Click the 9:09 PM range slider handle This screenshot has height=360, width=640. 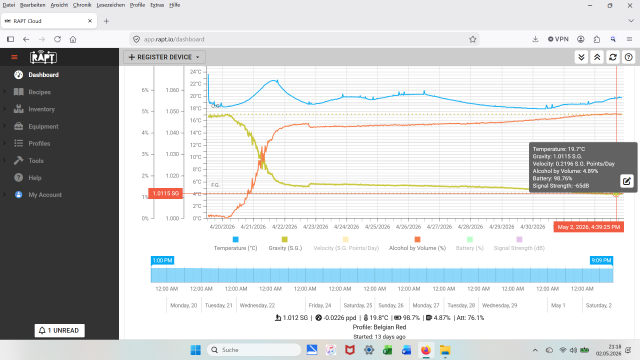click(x=601, y=260)
